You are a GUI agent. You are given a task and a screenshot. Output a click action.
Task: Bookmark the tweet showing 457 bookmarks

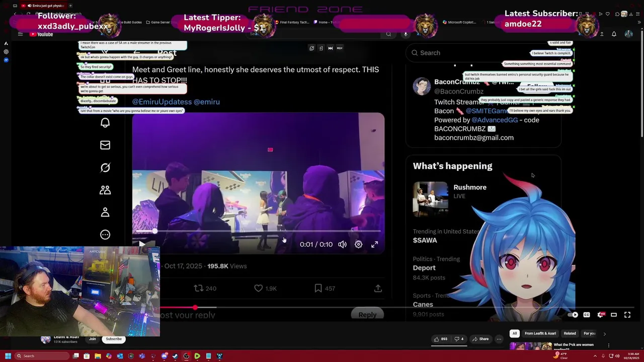pos(325,288)
